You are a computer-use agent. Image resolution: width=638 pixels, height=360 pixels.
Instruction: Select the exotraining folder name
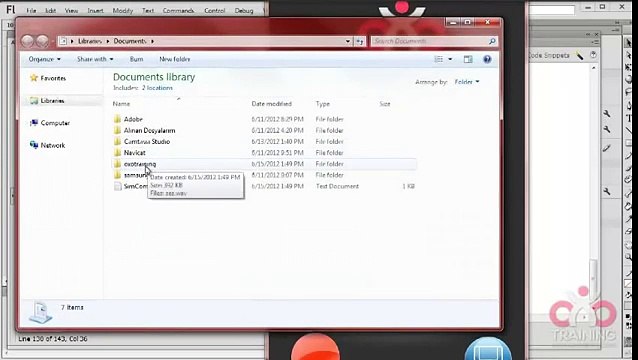[x=140, y=164]
